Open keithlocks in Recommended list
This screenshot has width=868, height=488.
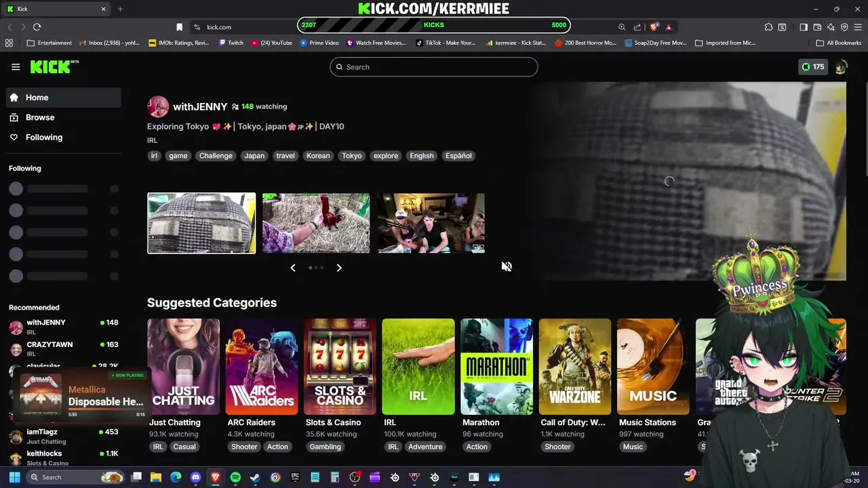[64, 457]
